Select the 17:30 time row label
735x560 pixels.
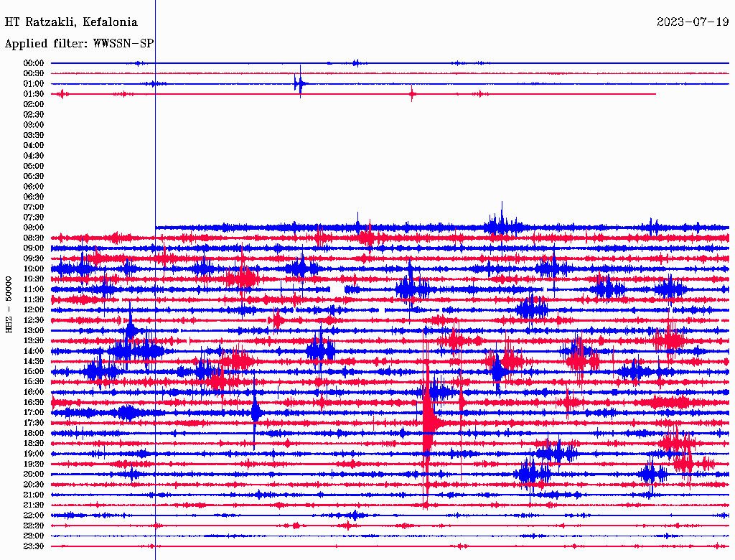tap(34, 423)
